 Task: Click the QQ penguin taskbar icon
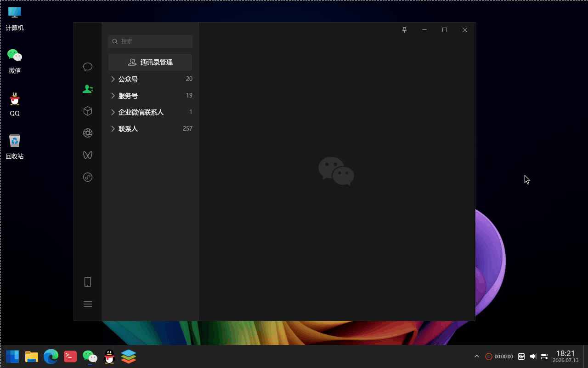(109, 356)
